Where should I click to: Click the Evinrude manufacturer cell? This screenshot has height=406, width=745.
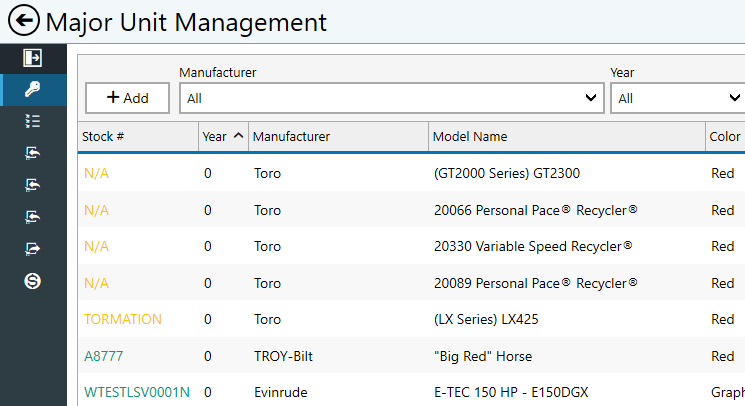[280, 392]
